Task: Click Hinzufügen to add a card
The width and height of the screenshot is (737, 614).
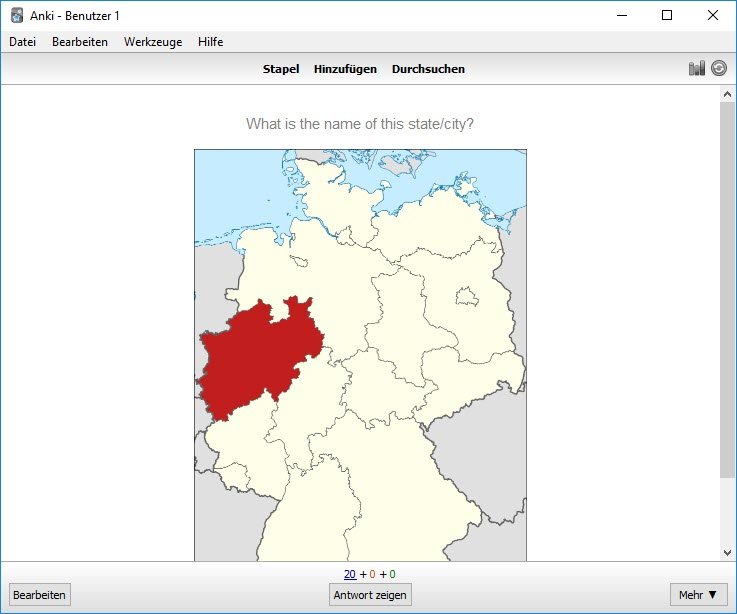Action: tap(345, 69)
